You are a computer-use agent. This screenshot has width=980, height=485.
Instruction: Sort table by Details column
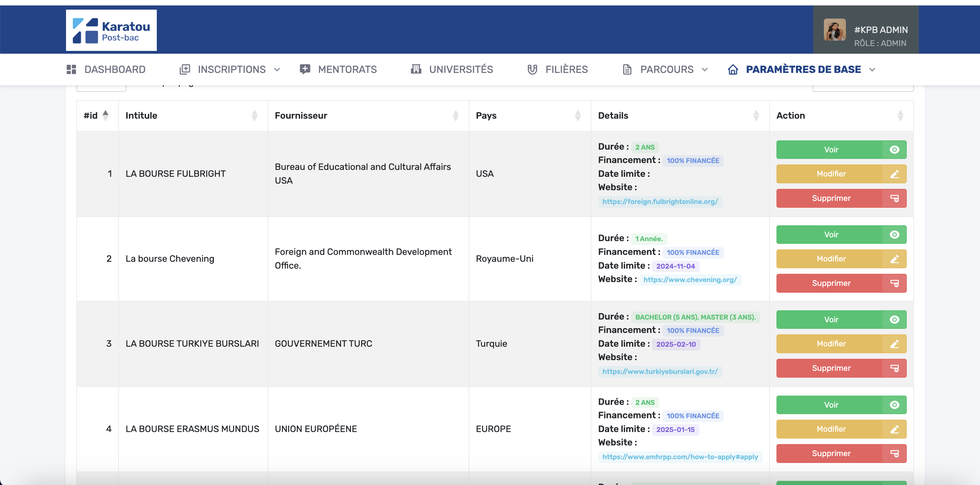pos(680,116)
